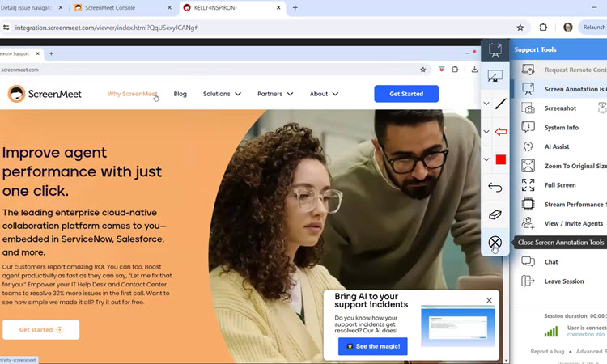This screenshot has width=607, height=364.
Task: Click the Screen Annotation whiteboard icon in Support Tools
Action: 528,89
